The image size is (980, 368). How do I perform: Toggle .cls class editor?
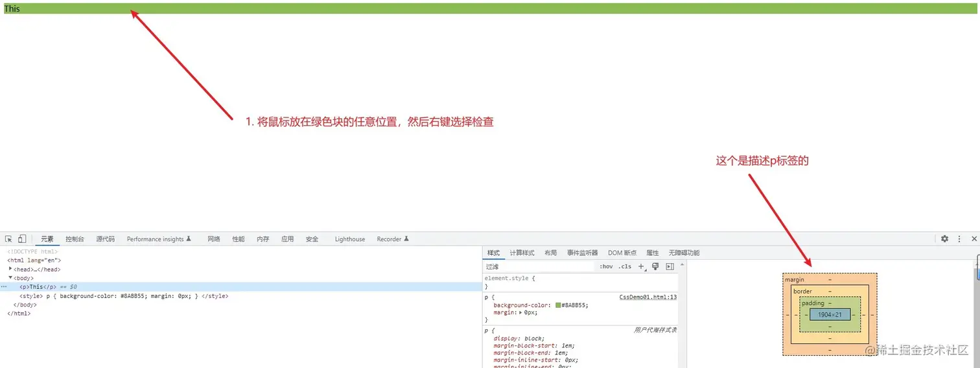(x=625, y=266)
